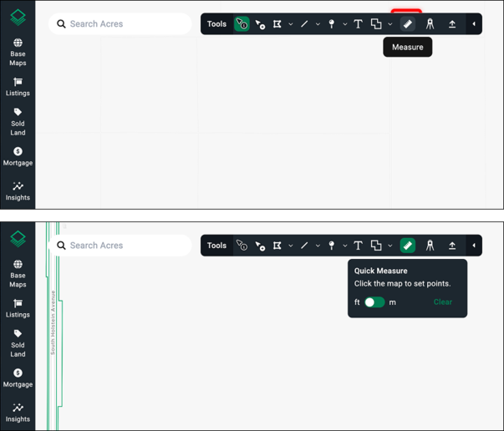Expand pin tool options in the Measure tooltip view

(345, 23)
